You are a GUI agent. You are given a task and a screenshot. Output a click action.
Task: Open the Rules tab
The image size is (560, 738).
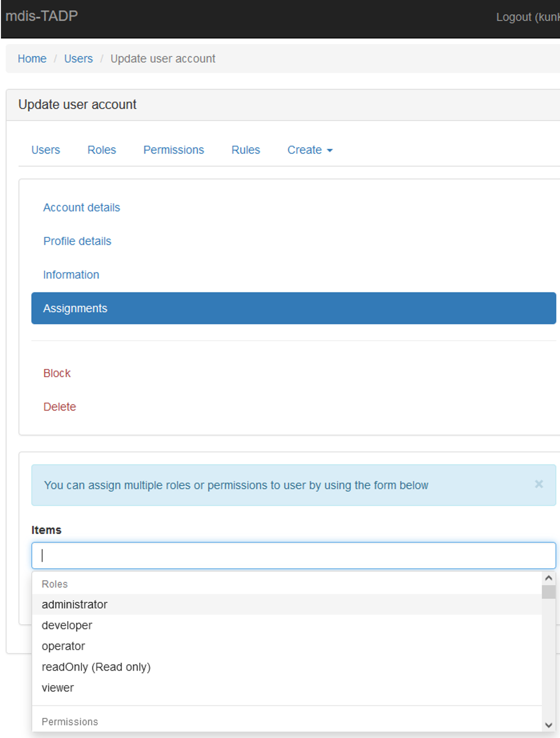coord(245,150)
